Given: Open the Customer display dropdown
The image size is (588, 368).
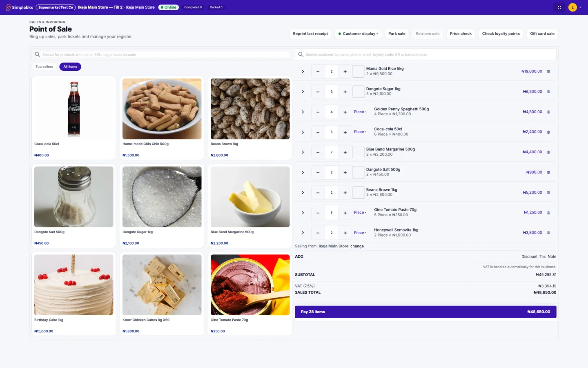Looking at the screenshot, I should [x=358, y=34].
